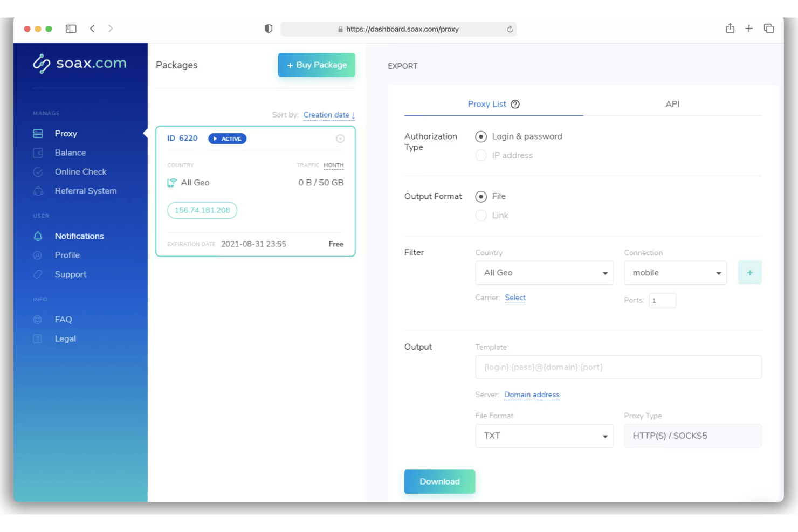798x532 pixels.
Task: Click the Buy Package button
Action: (317, 65)
